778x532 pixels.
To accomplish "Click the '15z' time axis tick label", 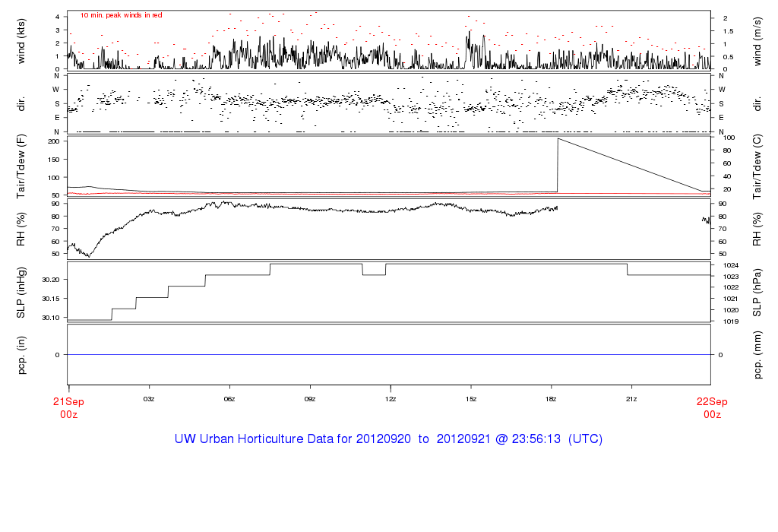I will tap(471, 399).
